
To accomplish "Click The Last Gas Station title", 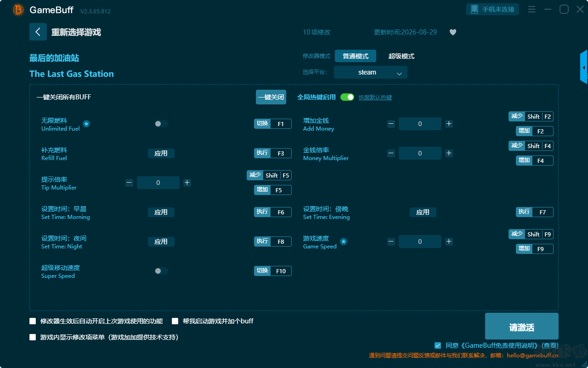I will click(x=72, y=74).
